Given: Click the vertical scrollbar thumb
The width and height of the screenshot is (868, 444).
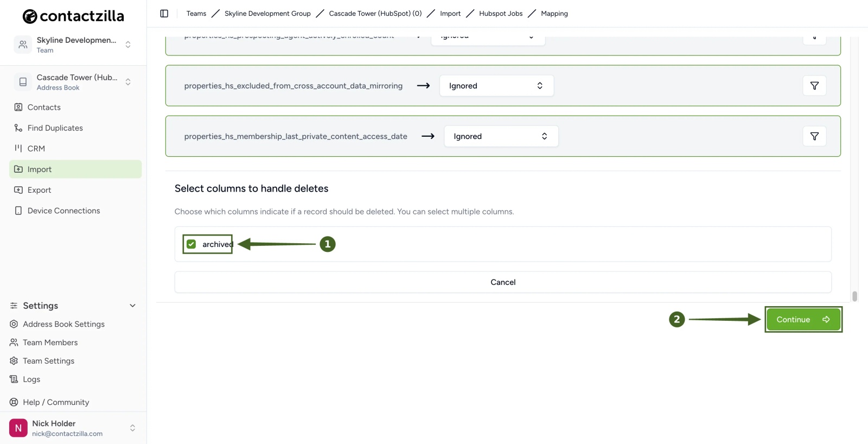Looking at the screenshot, I should [854, 296].
